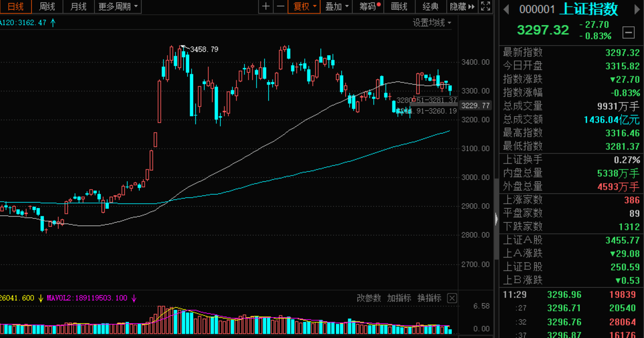Click the 3229.77 price axis label
The image size is (644, 338).
[475, 105]
